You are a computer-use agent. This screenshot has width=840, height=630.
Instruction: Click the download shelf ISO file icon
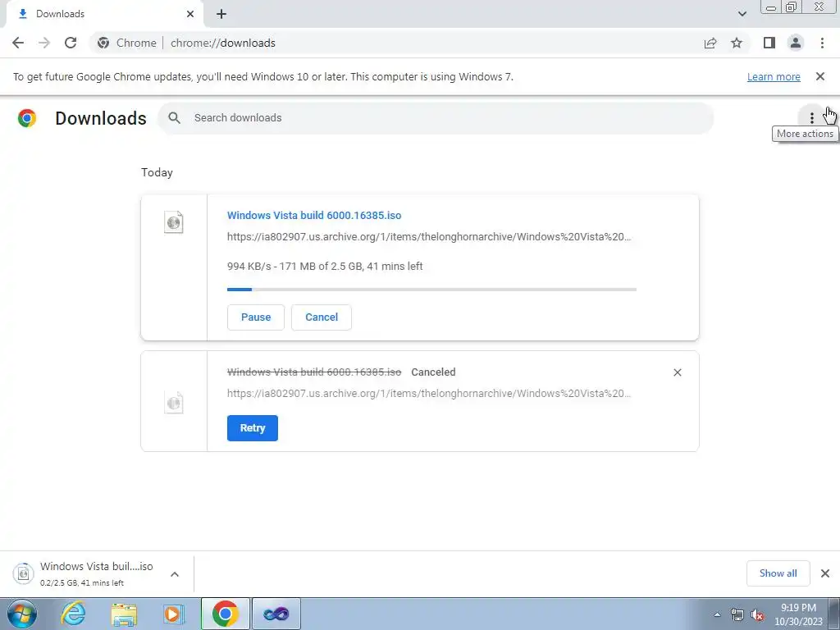pyautogui.click(x=23, y=573)
